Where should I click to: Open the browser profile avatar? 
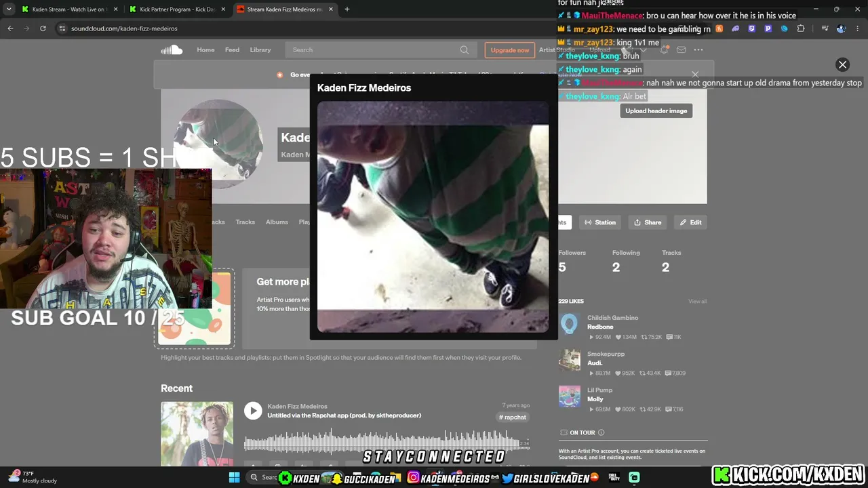[x=841, y=28]
